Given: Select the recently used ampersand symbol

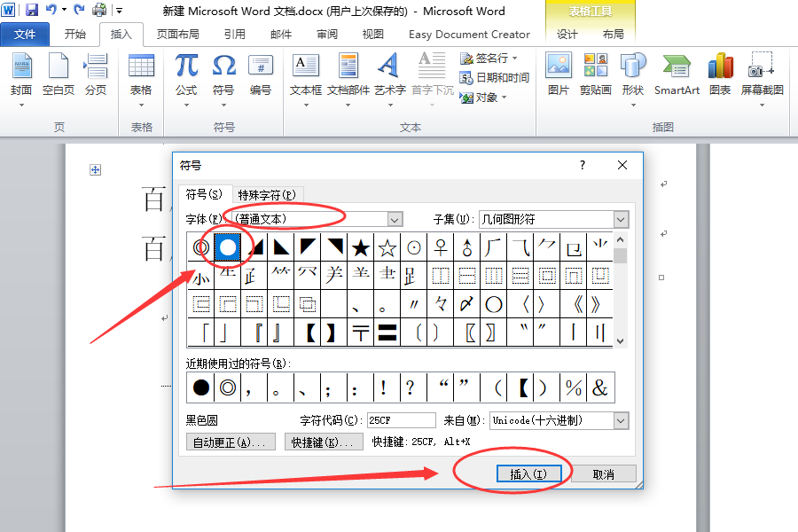Looking at the screenshot, I should [x=600, y=388].
